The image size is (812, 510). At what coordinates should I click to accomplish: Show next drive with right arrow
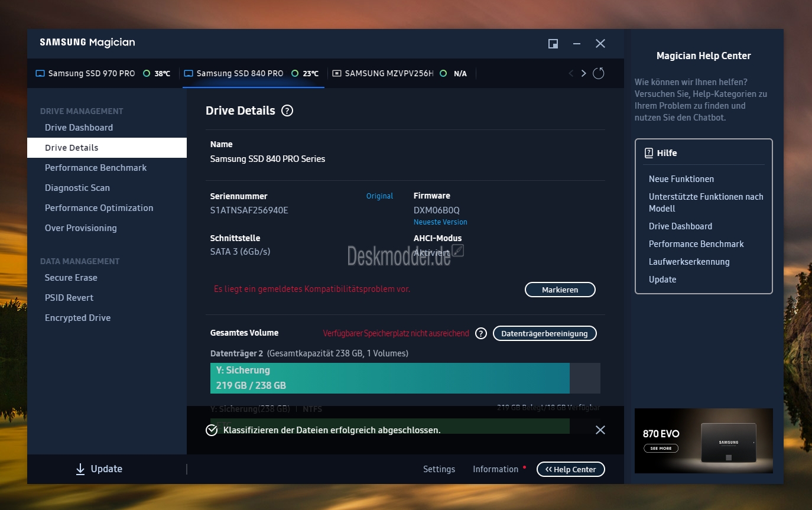(584, 73)
